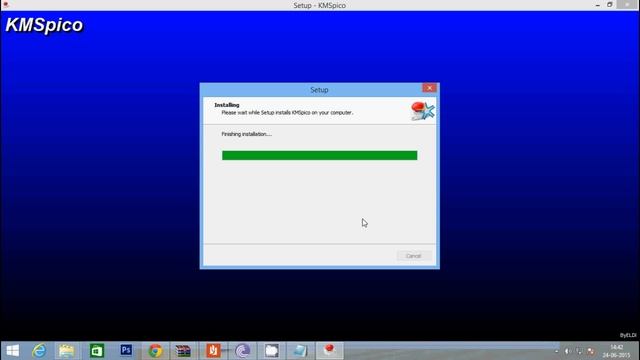640x360 pixels.
Task: Open the green Store taskbar icon
Action: pos(97,351)
